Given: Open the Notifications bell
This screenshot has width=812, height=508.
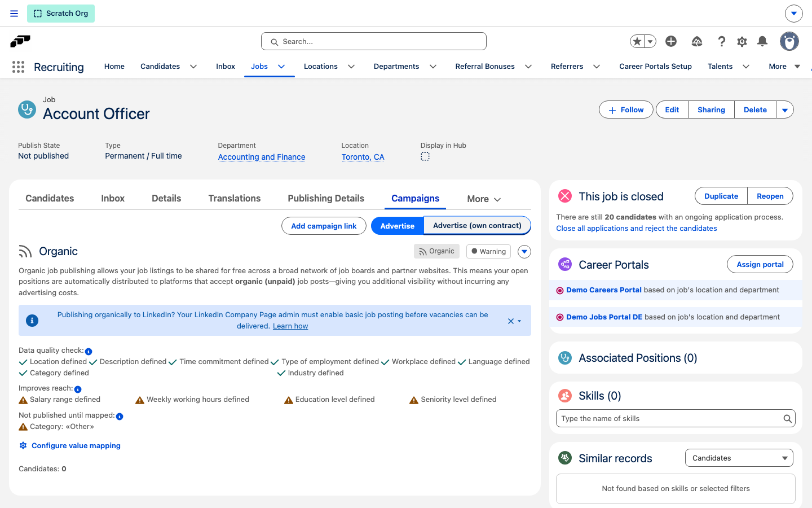Looking at the screenshot, I should point(762,41).
